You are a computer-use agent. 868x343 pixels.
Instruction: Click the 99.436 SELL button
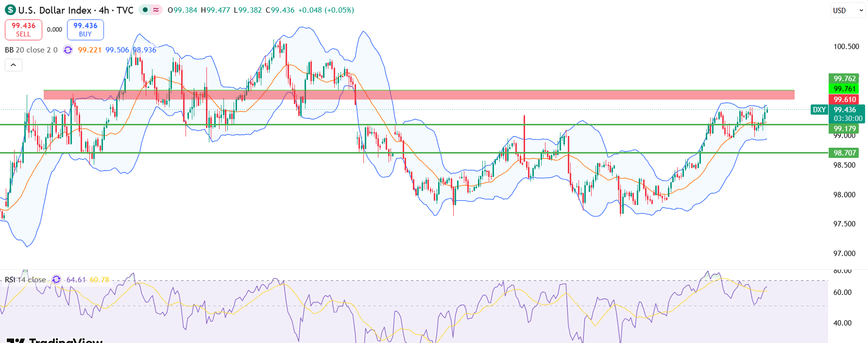point(23,30)
